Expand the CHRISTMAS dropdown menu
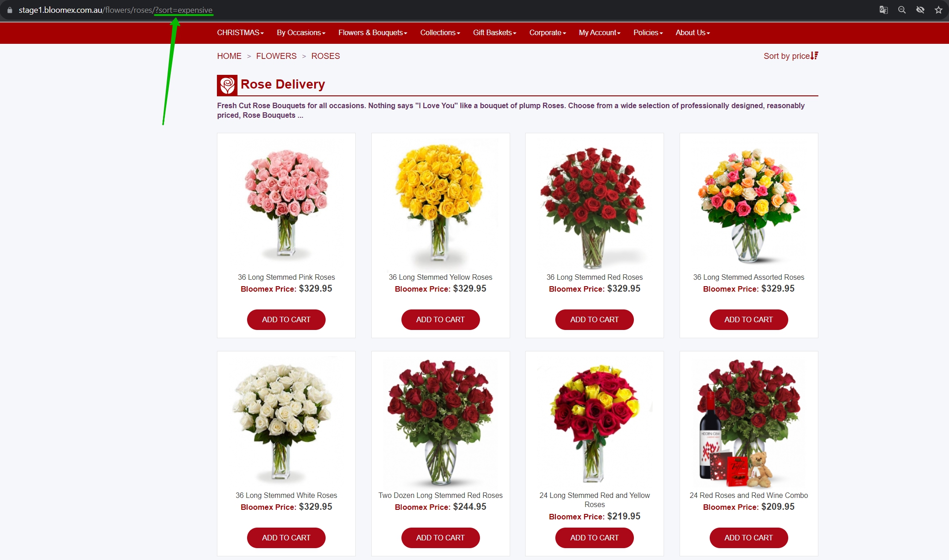 click(x=240, y=33)
